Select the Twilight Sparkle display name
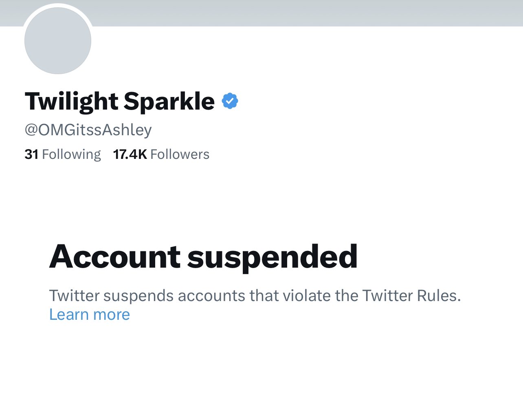The image size is (523, 420). point(120,101)
